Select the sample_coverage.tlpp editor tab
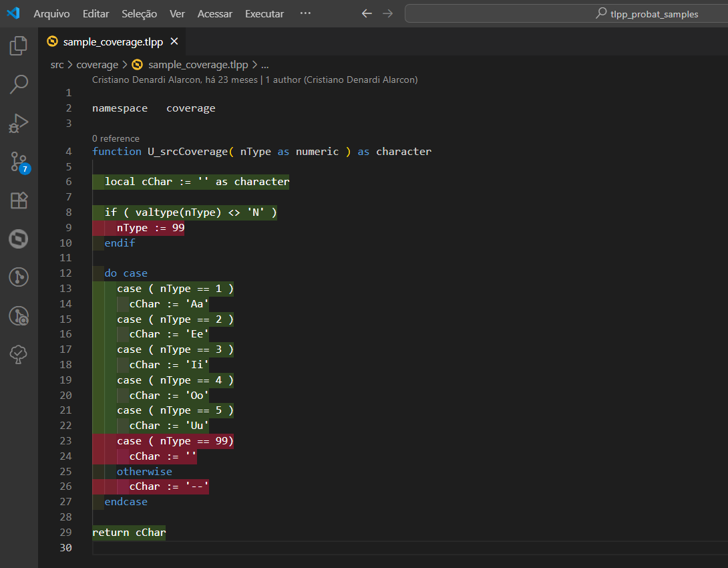The image size is (728, 568). coord(113,42)
